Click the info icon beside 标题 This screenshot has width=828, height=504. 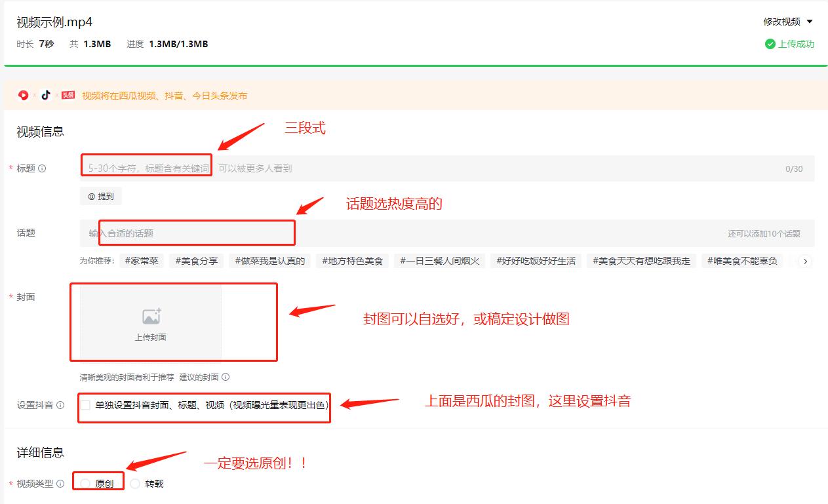43,168
